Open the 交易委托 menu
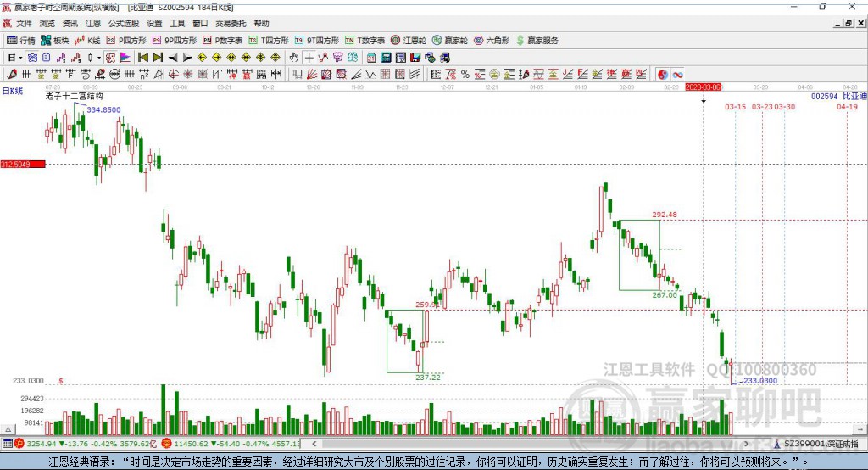 (x=231, y=23)
